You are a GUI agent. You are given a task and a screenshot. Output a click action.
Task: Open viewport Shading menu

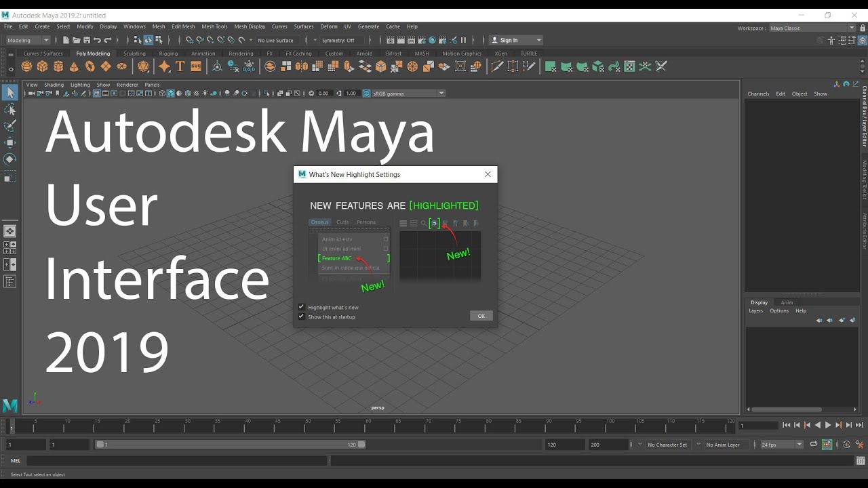(54, 85)
